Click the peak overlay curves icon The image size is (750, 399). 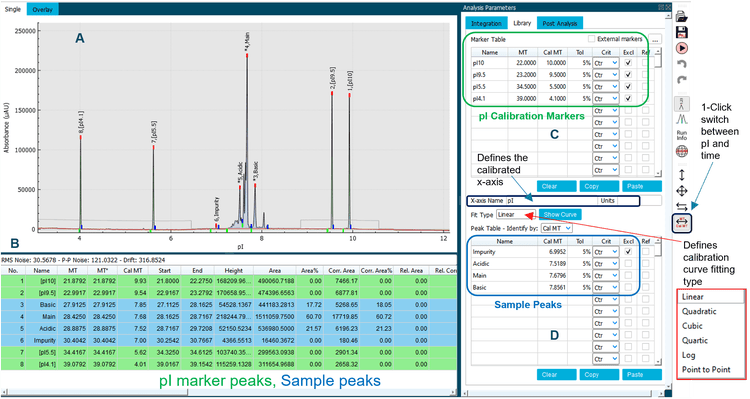point(682,119)
